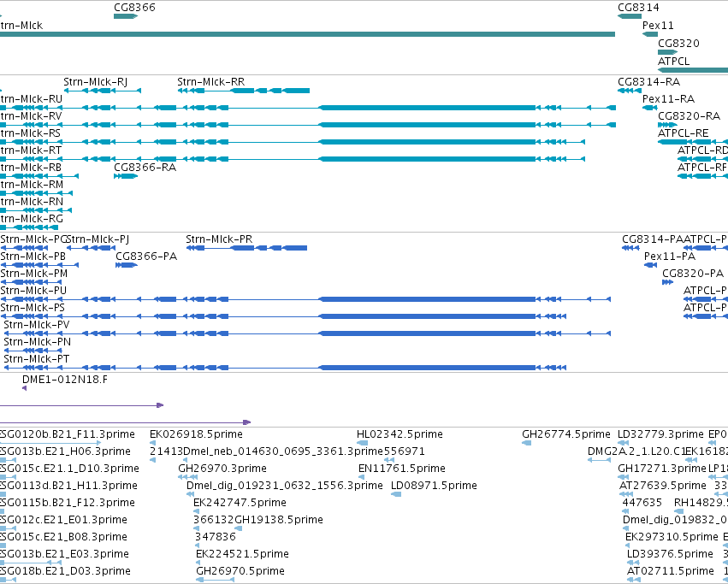Select the CG8366-PA protein label
Image resolution: width=728 pixels, height=584 pixels.
pyautogui.click(x=146, y=257)
